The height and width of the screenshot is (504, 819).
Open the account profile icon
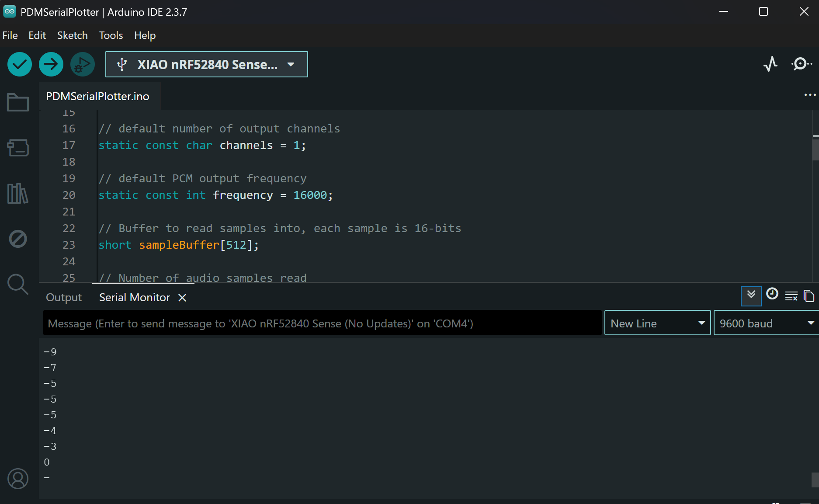(x=18, y=479)
